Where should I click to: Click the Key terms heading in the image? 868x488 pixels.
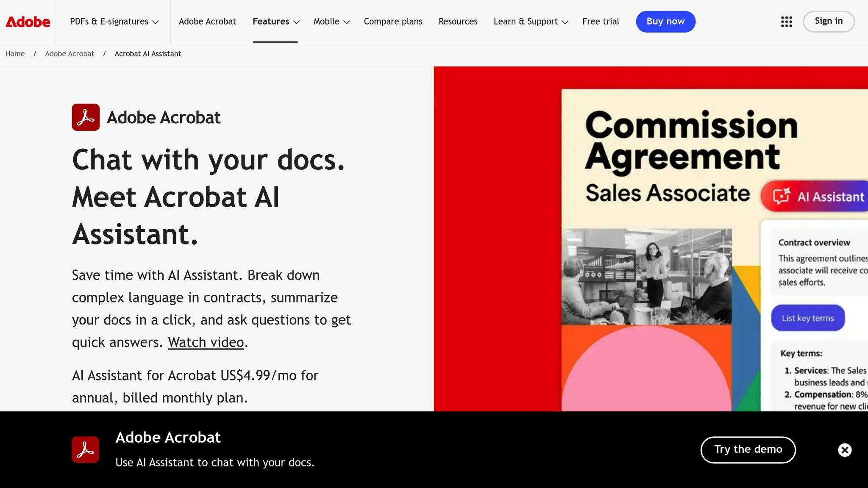pyautogui.click(x=801, y=353)
